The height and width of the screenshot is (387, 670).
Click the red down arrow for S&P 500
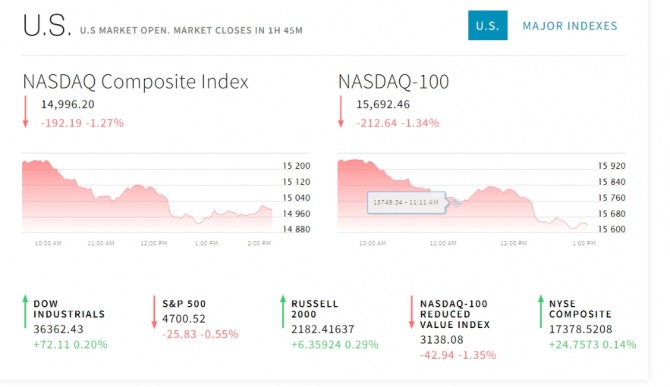(154, 312)
